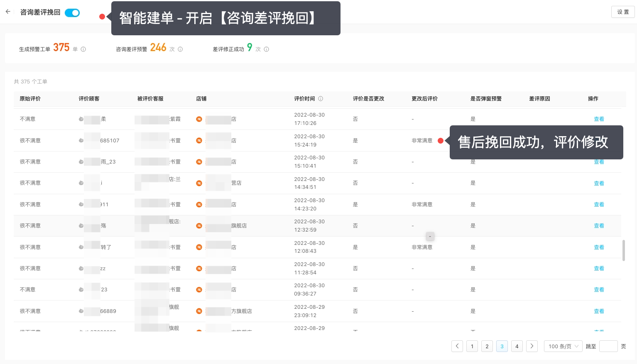Click Taobao shop icon in 09:36:27 row

coord(199,290)
